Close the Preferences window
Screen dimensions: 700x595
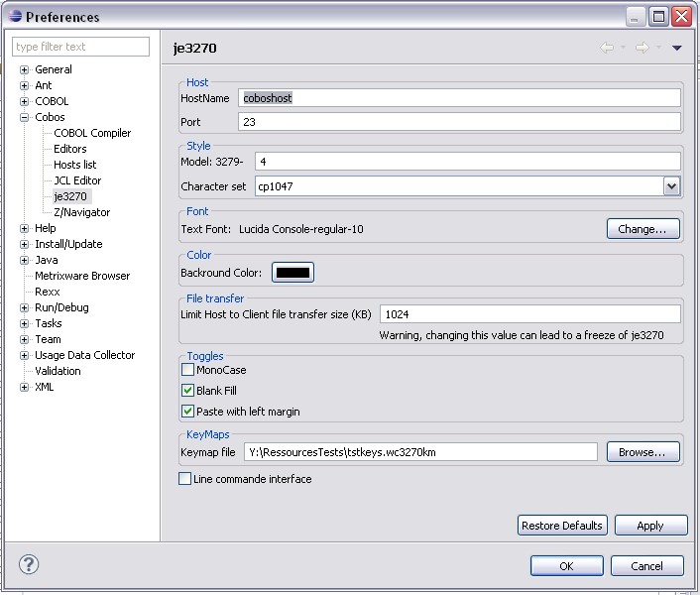(x=682, y=17)
